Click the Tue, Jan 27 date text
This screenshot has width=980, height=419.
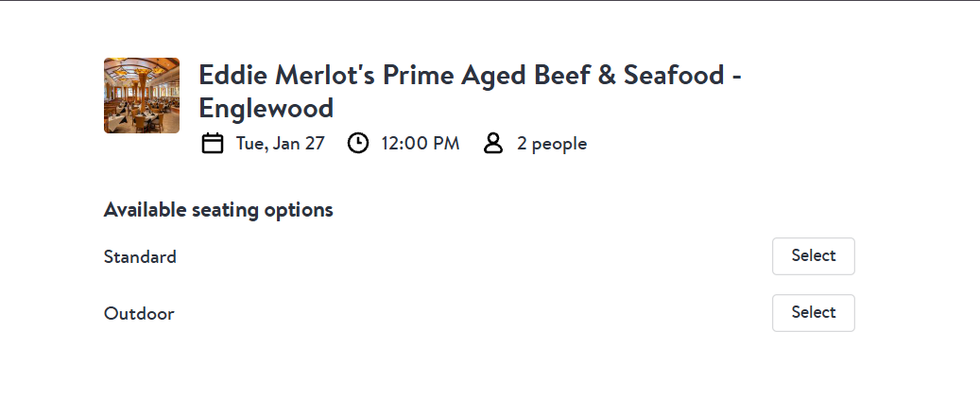pyautogui.click(x=280, y=144)
